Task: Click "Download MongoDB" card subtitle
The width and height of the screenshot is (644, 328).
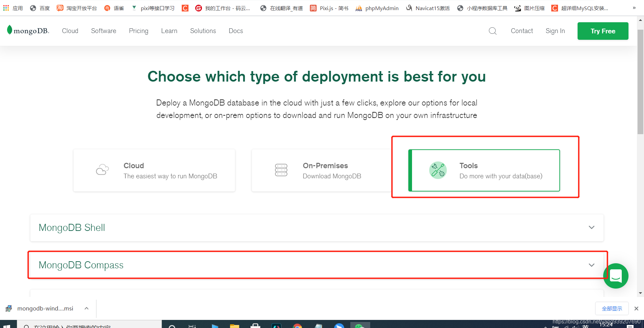Action: (332, 176)
